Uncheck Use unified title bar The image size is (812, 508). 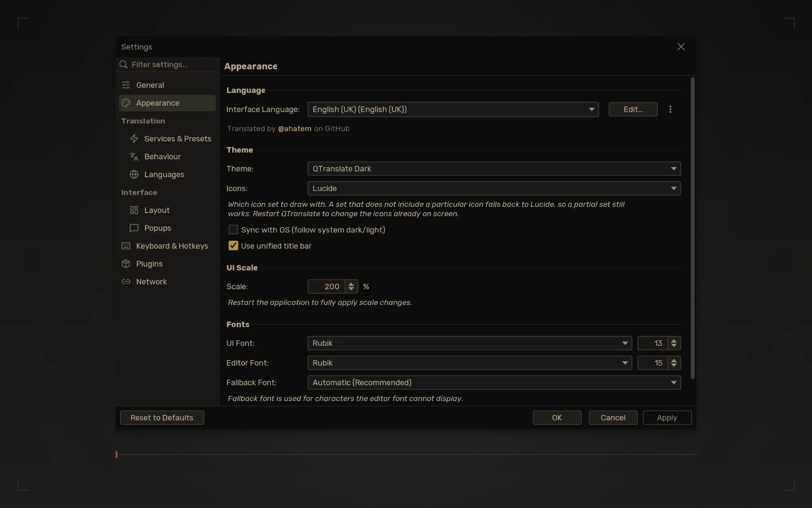click(233, 245)
